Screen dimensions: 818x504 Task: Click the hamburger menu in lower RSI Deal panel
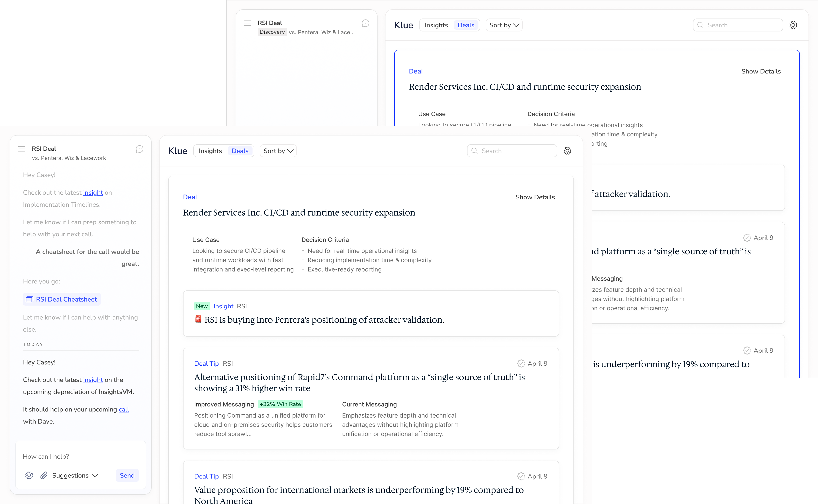click(22, 149)
